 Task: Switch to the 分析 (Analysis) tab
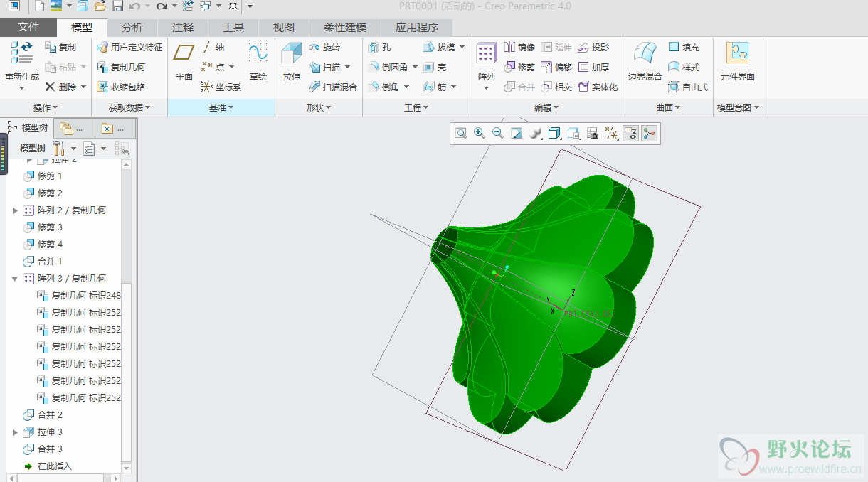[x=132, y=28]
